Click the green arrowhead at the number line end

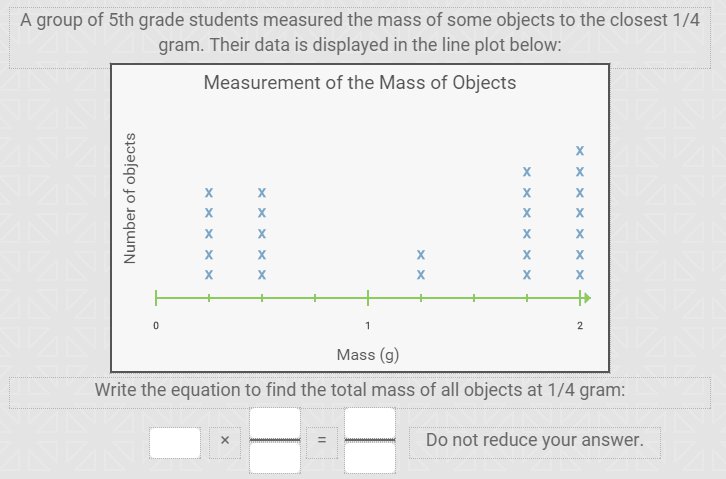click(x=587, y=298)
